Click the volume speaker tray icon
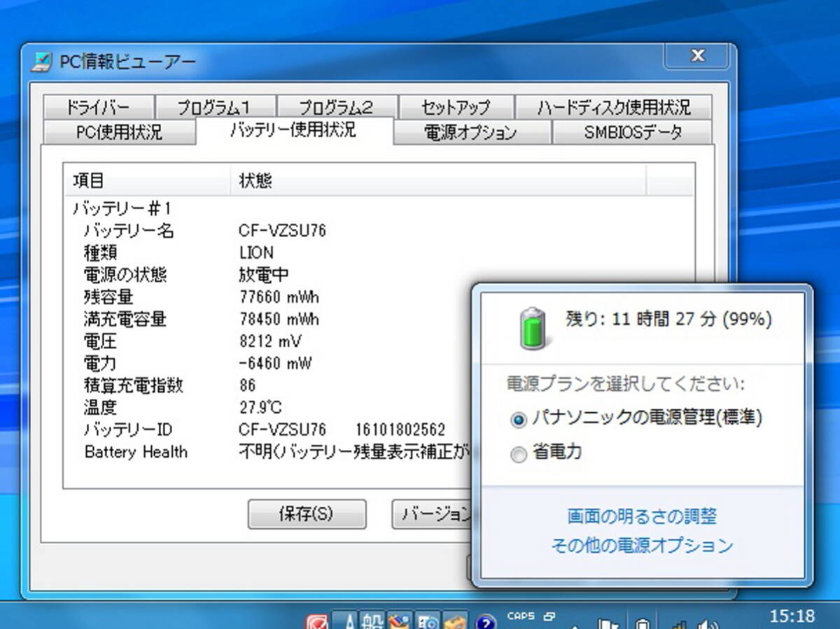 710,623
